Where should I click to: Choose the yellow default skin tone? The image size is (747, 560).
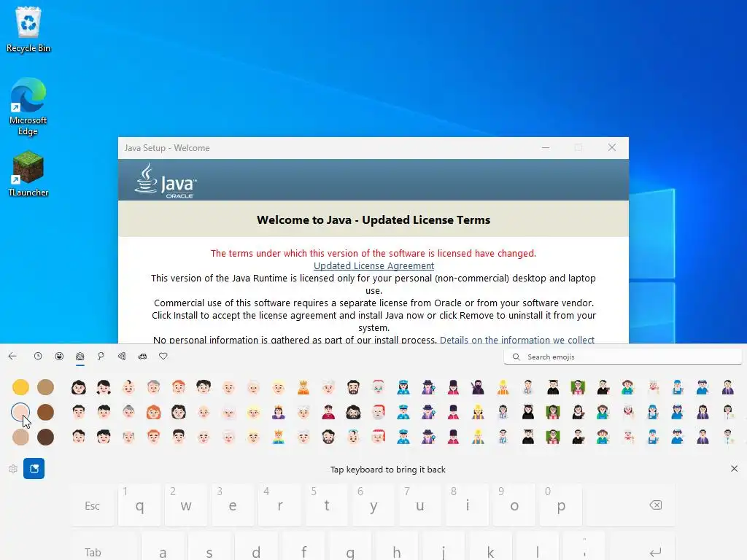click(x=20, y=387)
